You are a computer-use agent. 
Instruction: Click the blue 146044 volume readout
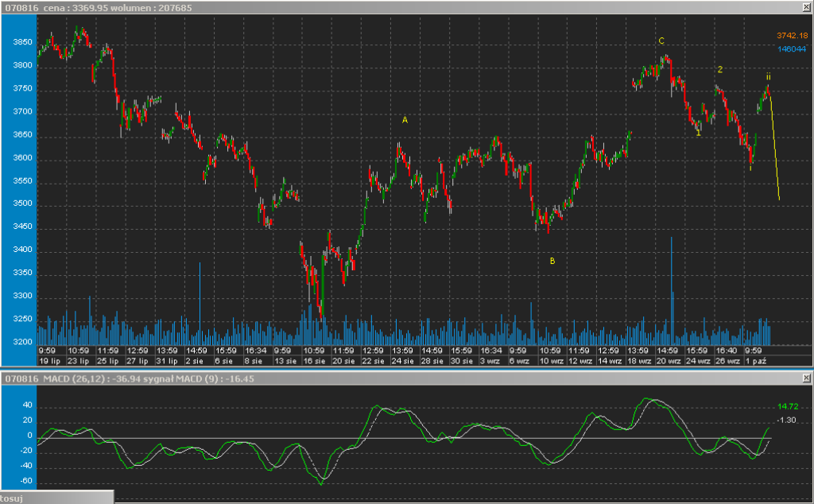[x=792, y=48]
